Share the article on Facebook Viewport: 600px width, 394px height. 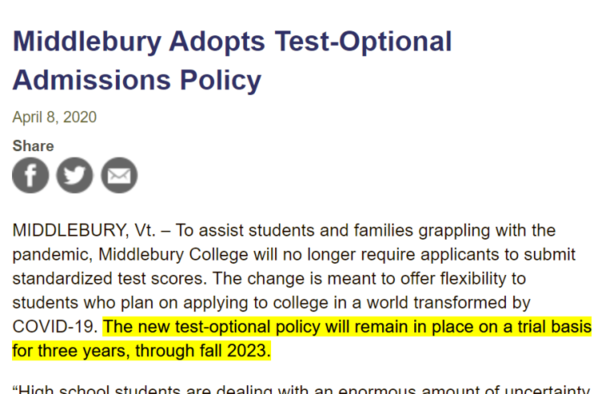tap(31, 175)
